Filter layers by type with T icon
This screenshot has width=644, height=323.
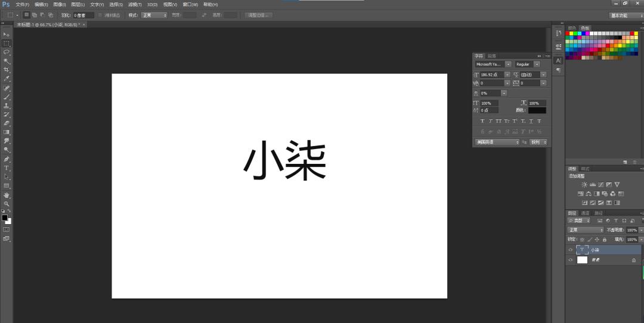click(615, 221)
